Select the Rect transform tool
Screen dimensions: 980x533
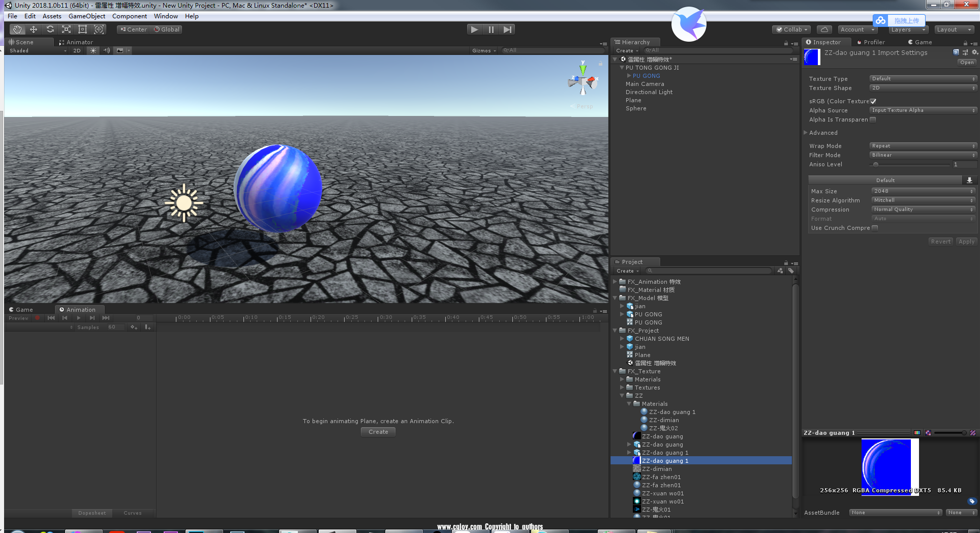(x=82, y=29)
